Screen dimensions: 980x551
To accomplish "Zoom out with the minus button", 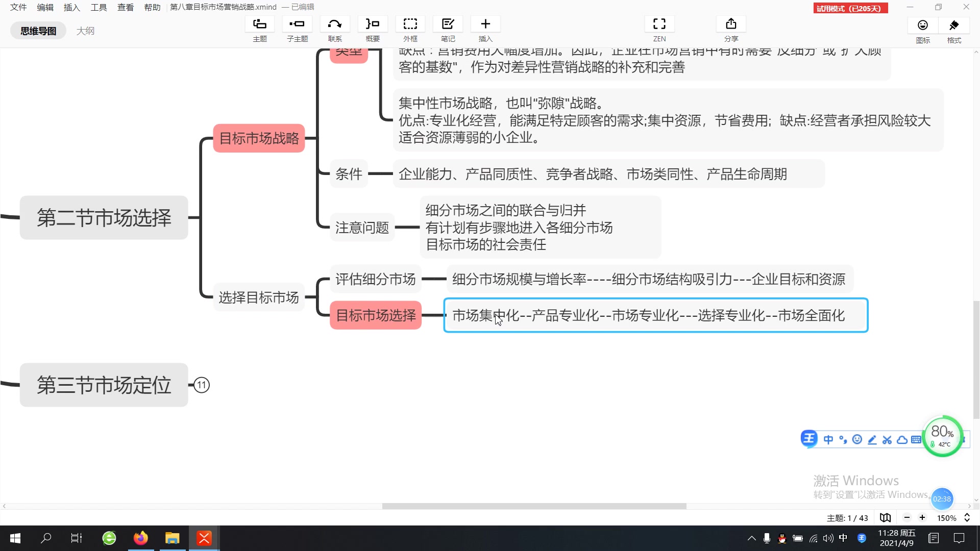I will click(x=907, y=518).
